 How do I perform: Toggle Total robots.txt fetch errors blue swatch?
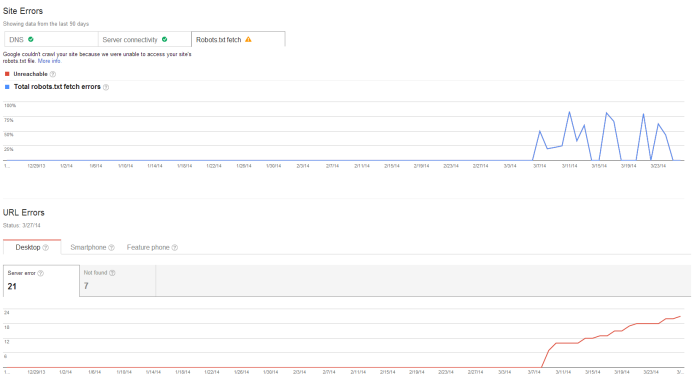coord(7,87)
